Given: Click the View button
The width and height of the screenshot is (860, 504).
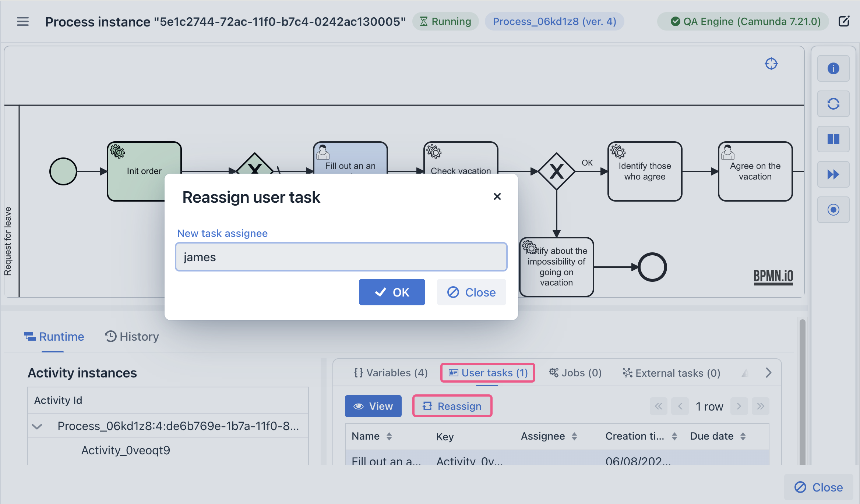Looking at the screenshot, I should pos(373,406).
